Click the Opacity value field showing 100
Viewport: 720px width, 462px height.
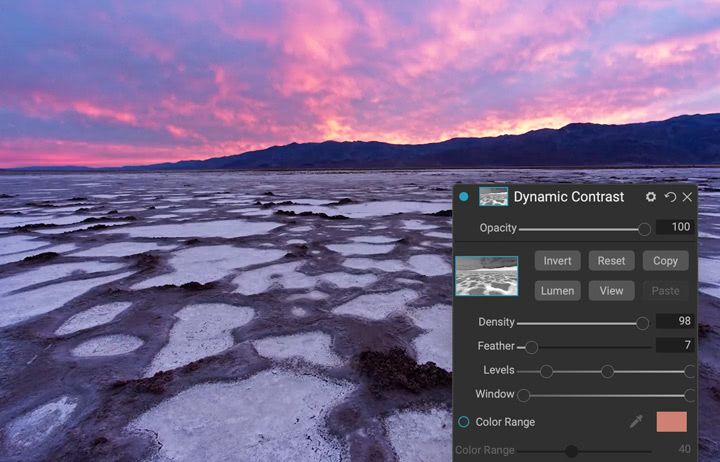(675, 227)
